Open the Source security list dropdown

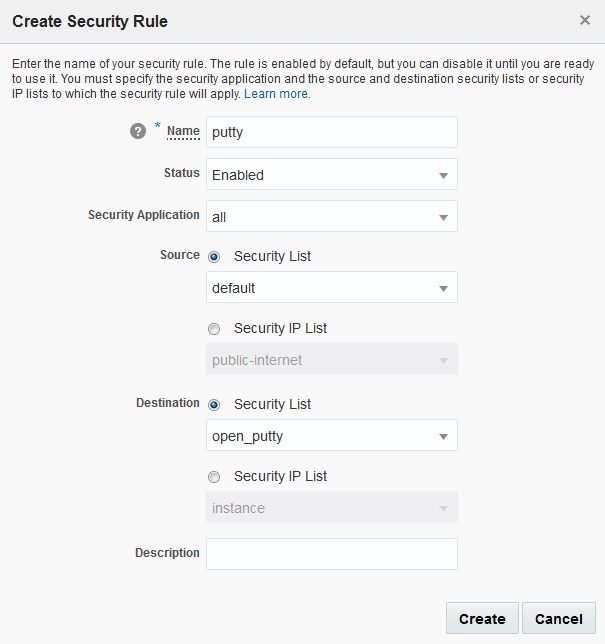coord(331,288)
